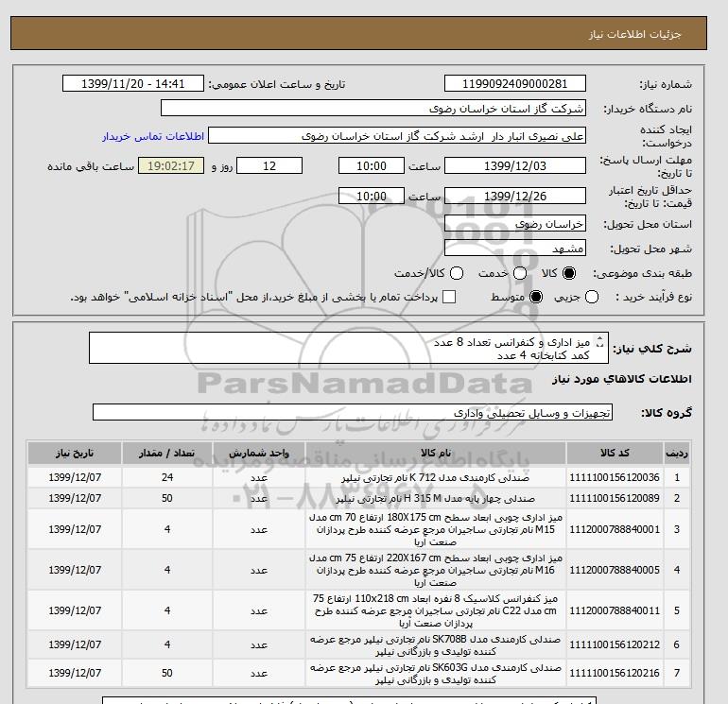The image size is (728, 704).
Task: Click the remaining time field 19:02:17
Action: click(x=171, y=165)
